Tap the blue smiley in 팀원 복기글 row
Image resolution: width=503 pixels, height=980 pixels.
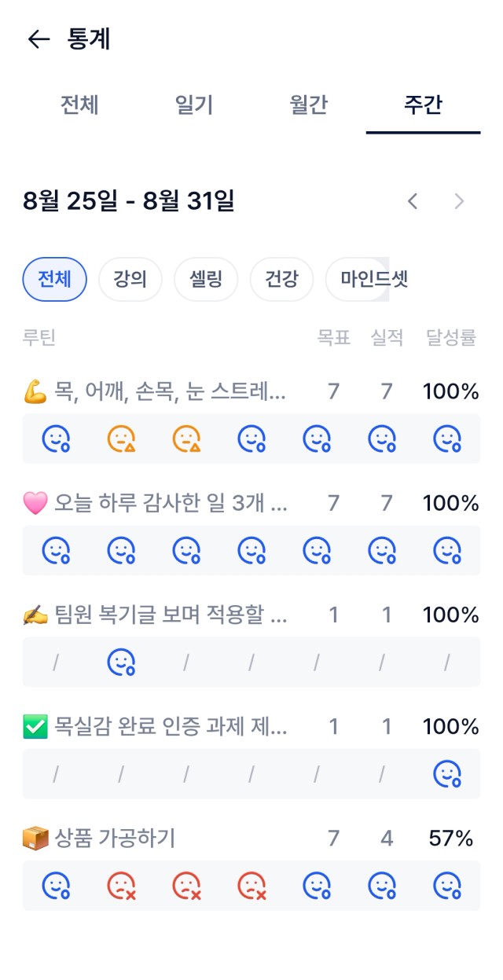(x=121, y=663)
